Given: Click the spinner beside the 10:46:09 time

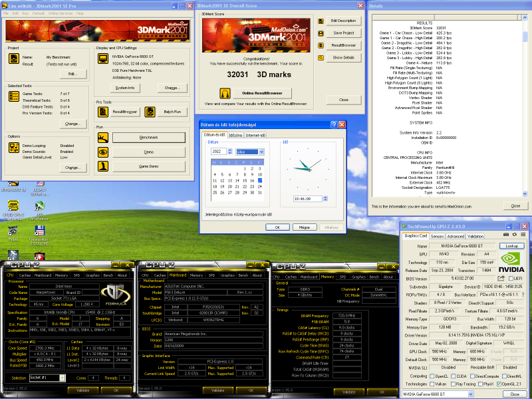Looking at the screenshot, I should coord(325,198).
